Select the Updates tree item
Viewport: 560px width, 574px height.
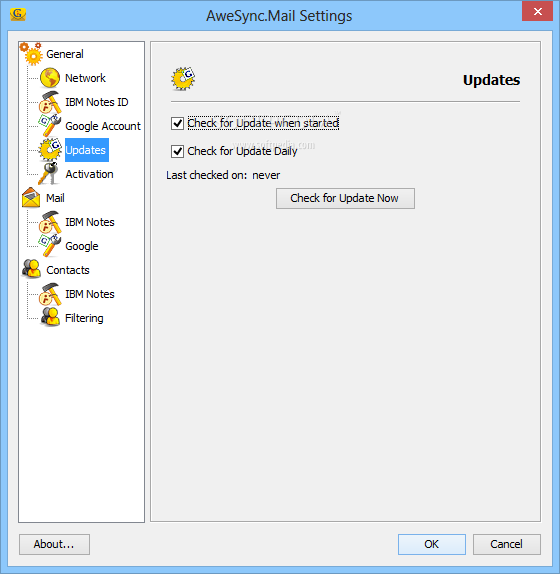pos(87,150)
